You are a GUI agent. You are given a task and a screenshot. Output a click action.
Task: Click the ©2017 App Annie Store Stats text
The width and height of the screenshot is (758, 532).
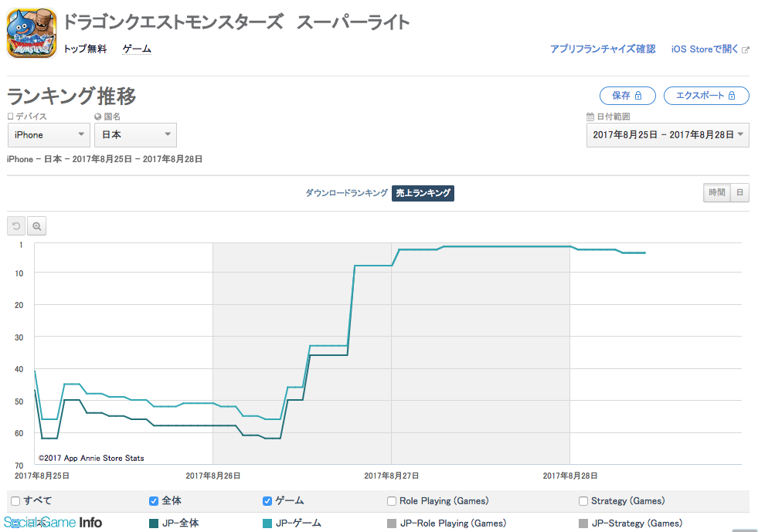91,458
